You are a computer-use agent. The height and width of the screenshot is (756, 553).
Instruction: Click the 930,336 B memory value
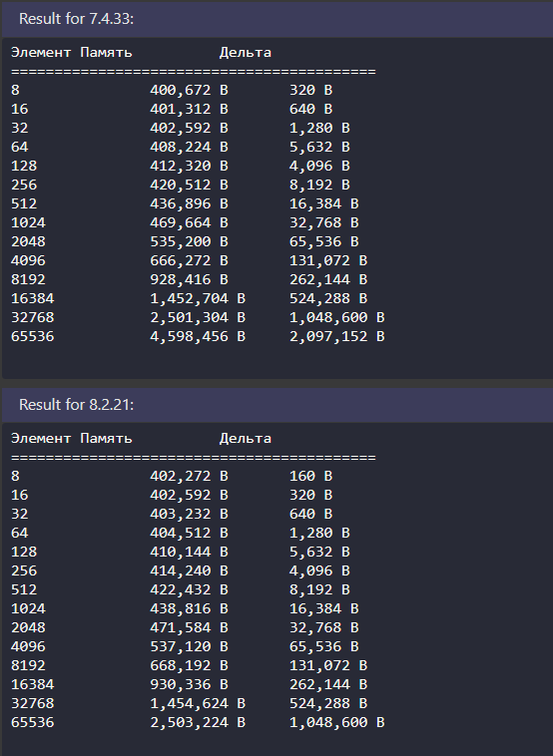tap(189, 684)
